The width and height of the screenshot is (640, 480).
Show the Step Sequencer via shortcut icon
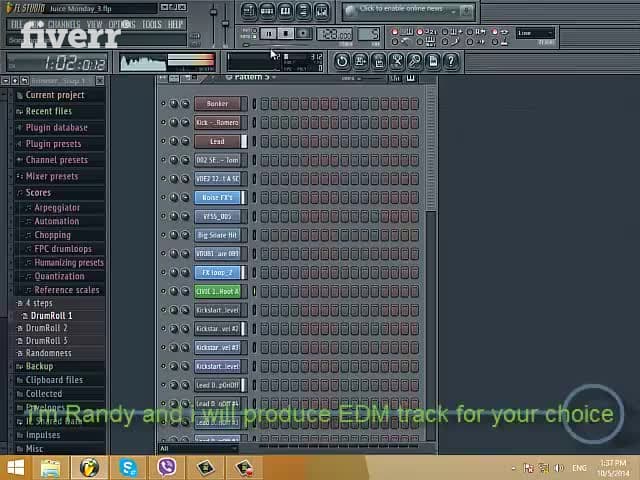coord(267,11)
